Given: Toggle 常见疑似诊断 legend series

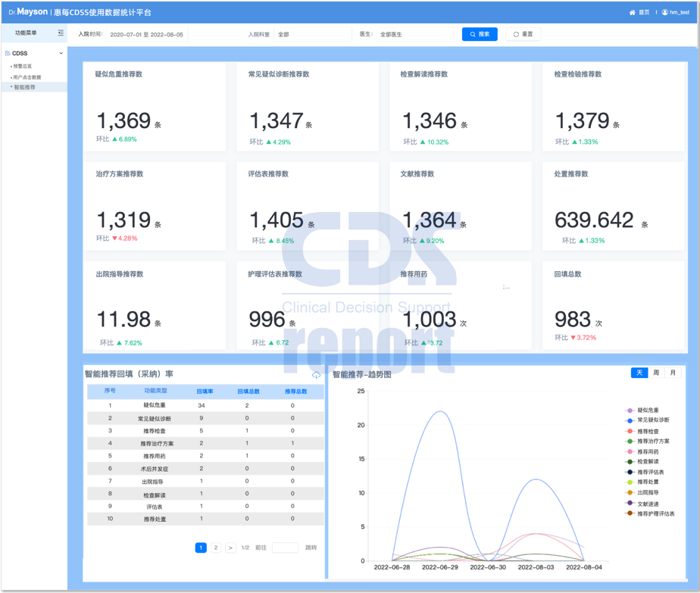Looking at the screenshot, I should (647, 420).
